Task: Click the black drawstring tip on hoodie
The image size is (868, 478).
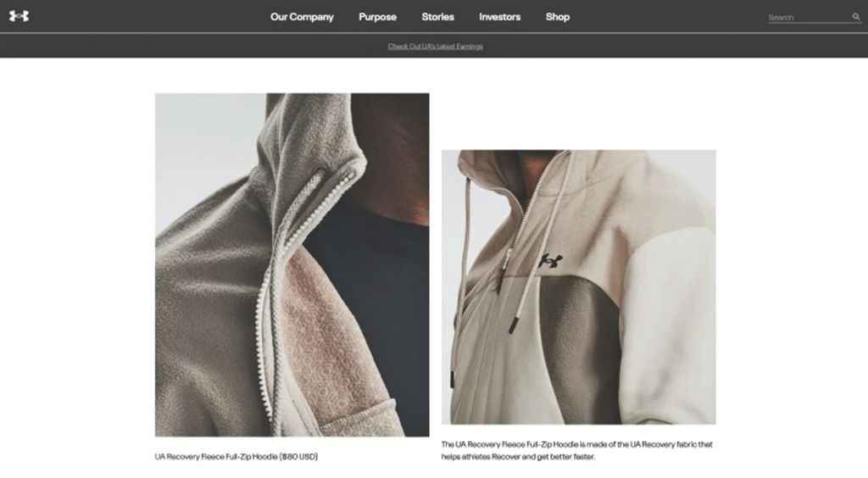Action: tap(514, 323)
